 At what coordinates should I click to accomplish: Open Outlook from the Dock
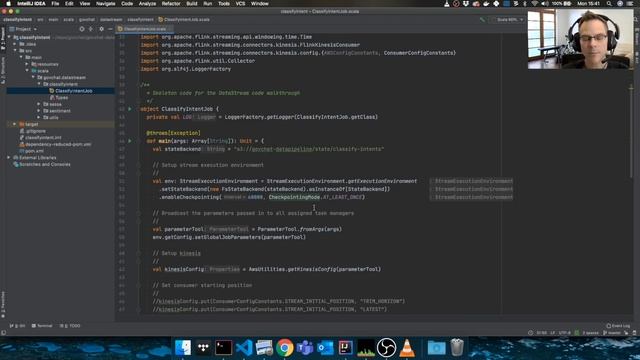[325, 348]
